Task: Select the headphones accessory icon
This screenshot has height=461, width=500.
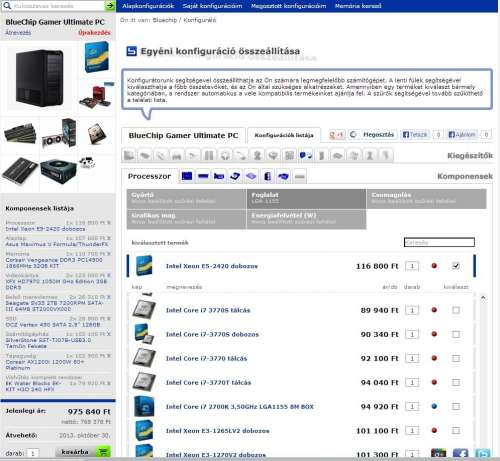Action: [x=225, y=155]
